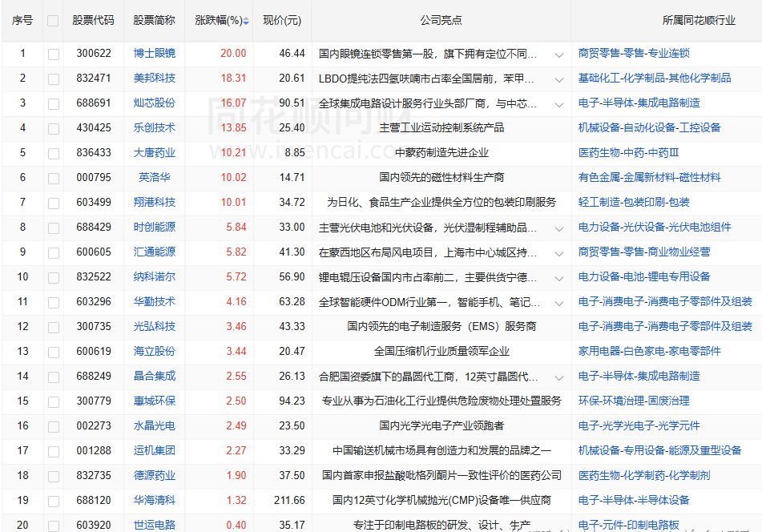The height and width of the screenshot is (532, 762).
Task: Open industry link 商贸零售-零售-专业连锁
Action: pyautogui.click(x=634, y=54)
